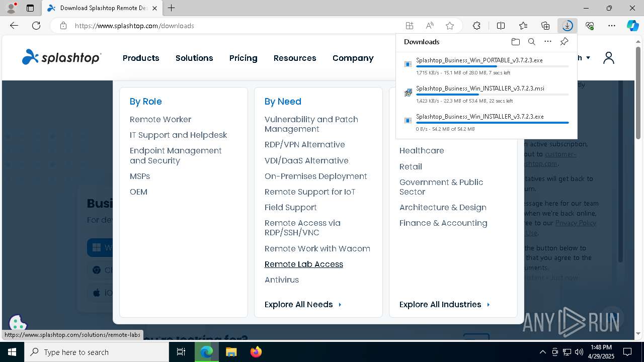Open the Products menu
Viewport: 644px width, 362px height.
[x=141, y=58]
